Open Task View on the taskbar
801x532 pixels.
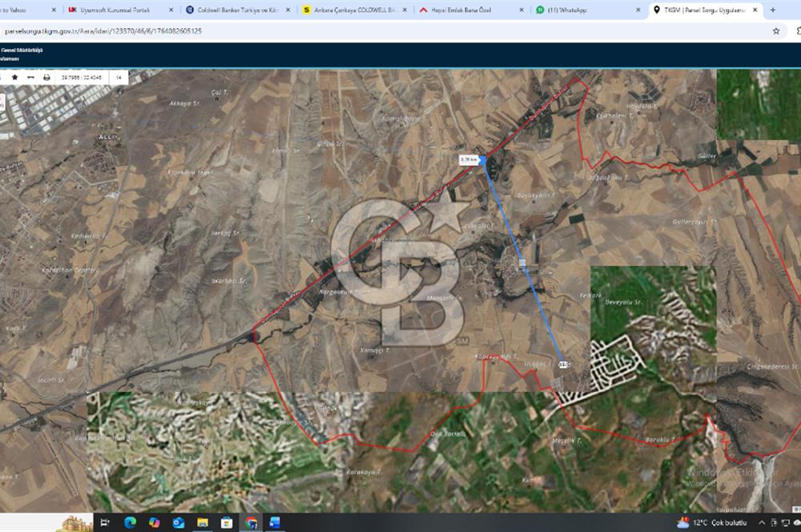[x=105, y=522]
